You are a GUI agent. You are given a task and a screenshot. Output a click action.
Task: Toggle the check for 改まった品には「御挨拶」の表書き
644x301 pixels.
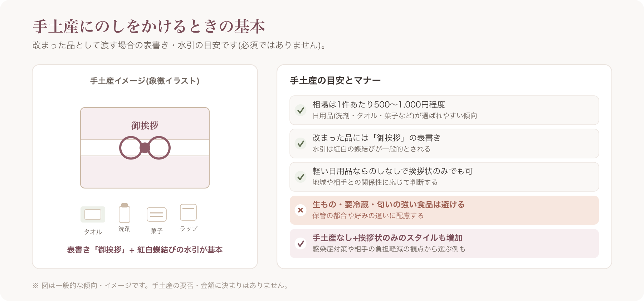point(301,144)
